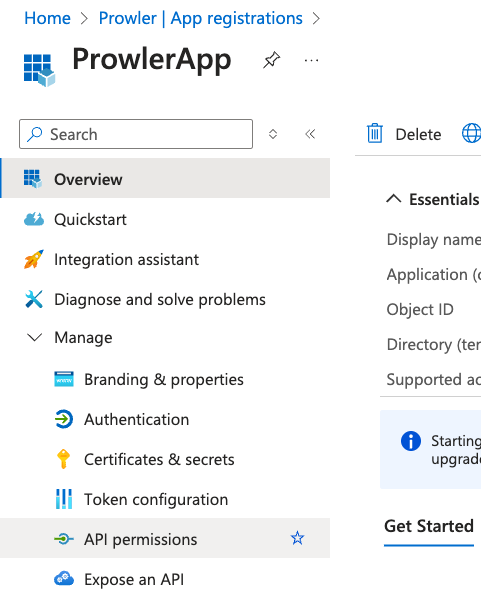
Task: Click the Token configuration bars icon
Action: click(64, 499)
